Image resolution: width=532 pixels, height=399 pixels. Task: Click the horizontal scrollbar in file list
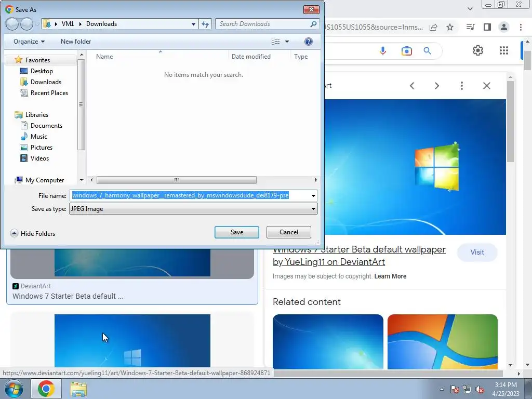point(176,180)
